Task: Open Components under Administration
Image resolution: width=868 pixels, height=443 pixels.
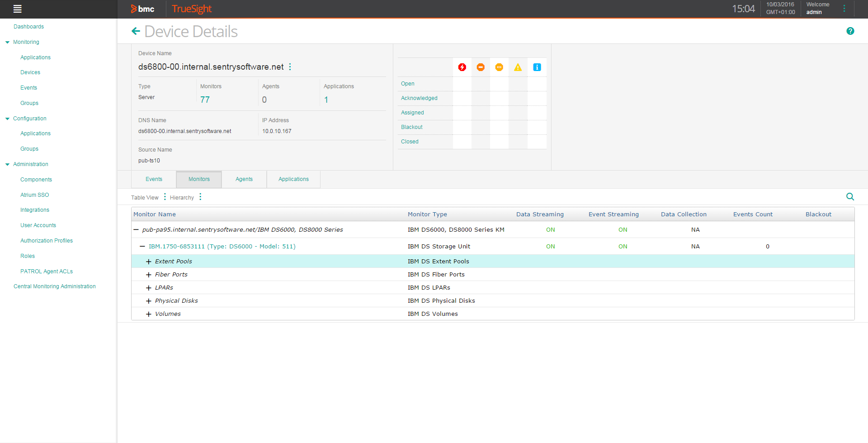Action: pos(36,180)
